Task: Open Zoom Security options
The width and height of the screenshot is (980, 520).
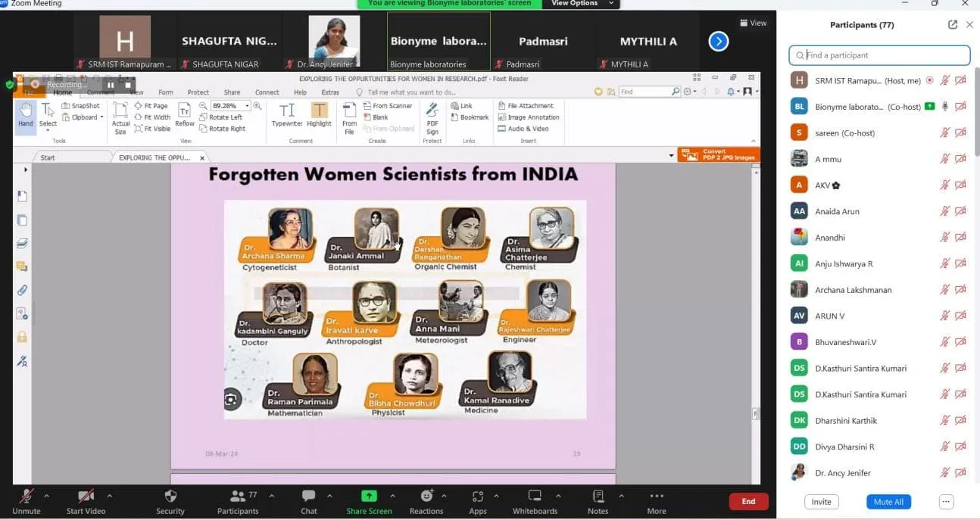Action: (170, 501)
